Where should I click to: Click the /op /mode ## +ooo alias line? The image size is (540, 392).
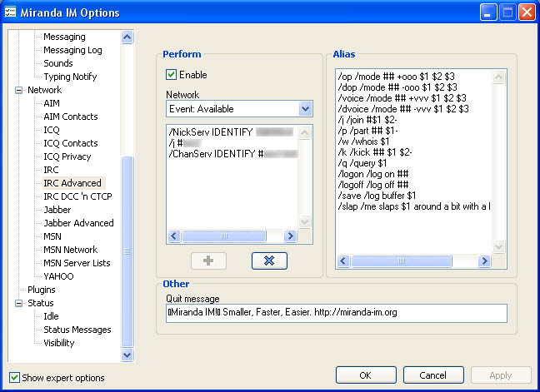pos(397,77)
